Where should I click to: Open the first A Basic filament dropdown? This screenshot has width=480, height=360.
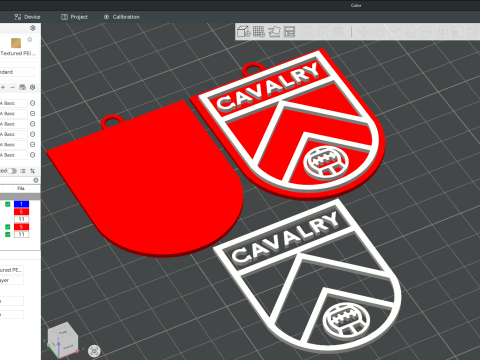coord(13,103)
